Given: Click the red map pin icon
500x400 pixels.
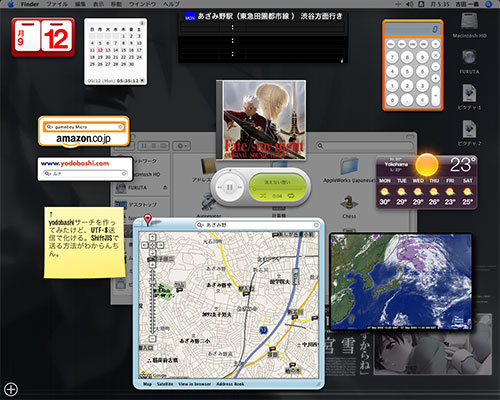Looking at the screenshot, I should tap(148, 220).
